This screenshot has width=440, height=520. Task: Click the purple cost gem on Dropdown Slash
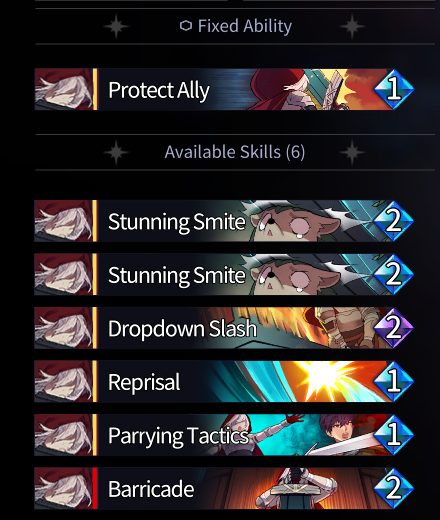click(394, 328)
